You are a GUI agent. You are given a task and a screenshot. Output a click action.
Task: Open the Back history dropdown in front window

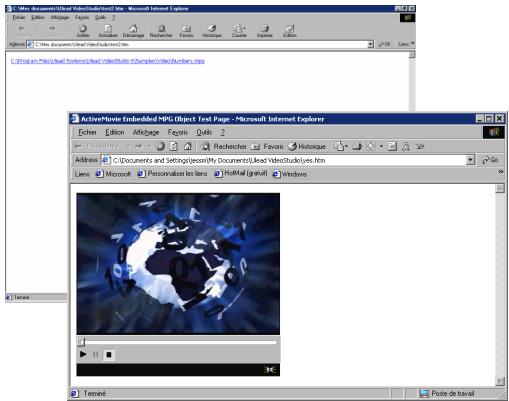[x=128, y=146]
